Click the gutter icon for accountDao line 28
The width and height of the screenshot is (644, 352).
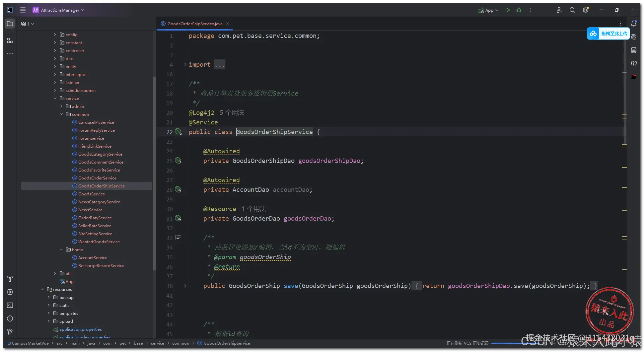[178, 189]
